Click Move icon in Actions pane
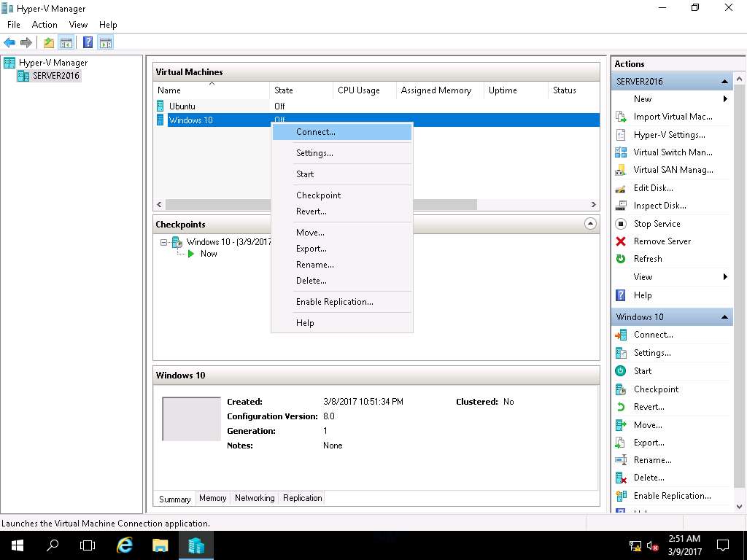This screenshot has height=560, width=747. (621, 425)
